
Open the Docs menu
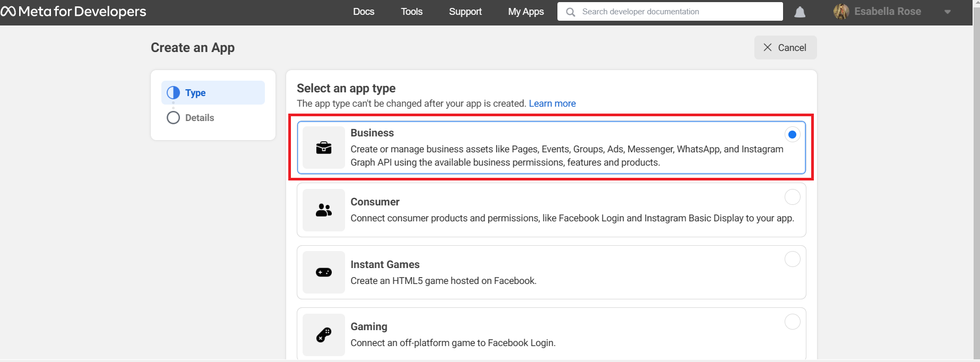(364, 12)
